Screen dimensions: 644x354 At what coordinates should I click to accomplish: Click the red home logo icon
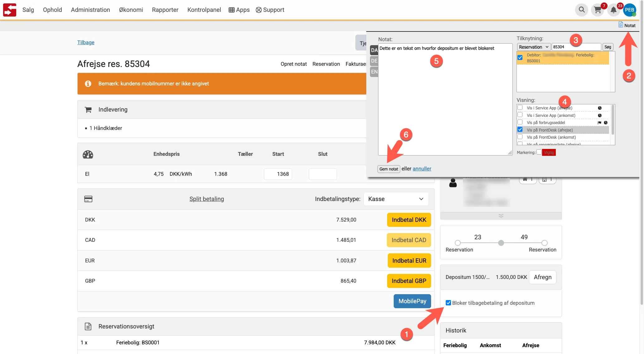[x=10, y=10]
